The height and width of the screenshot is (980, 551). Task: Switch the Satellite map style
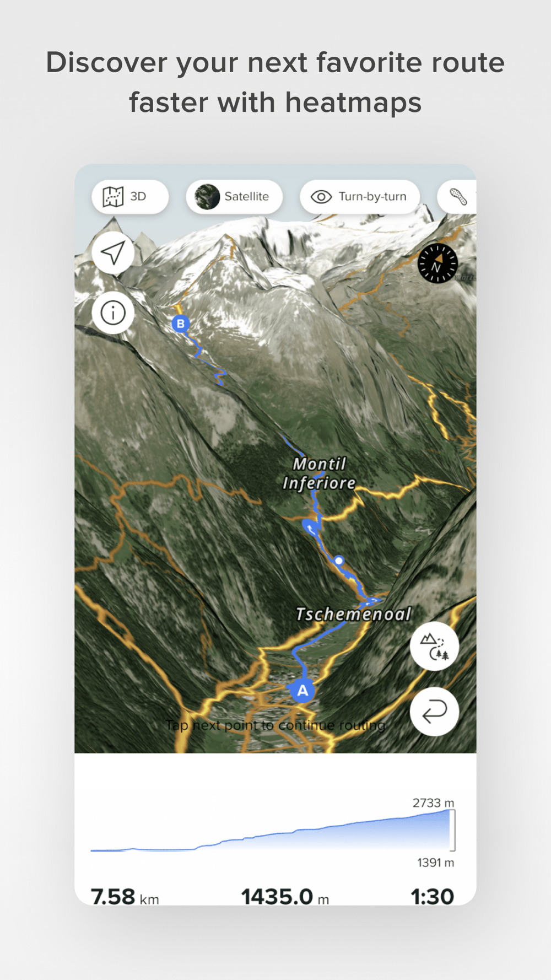[x=234, y=197]
